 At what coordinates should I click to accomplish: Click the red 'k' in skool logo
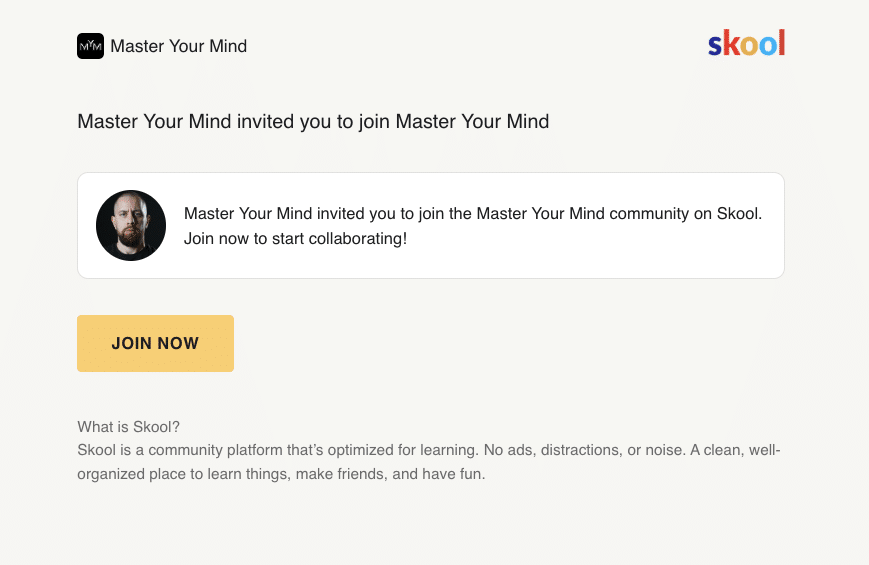[732, 43]
